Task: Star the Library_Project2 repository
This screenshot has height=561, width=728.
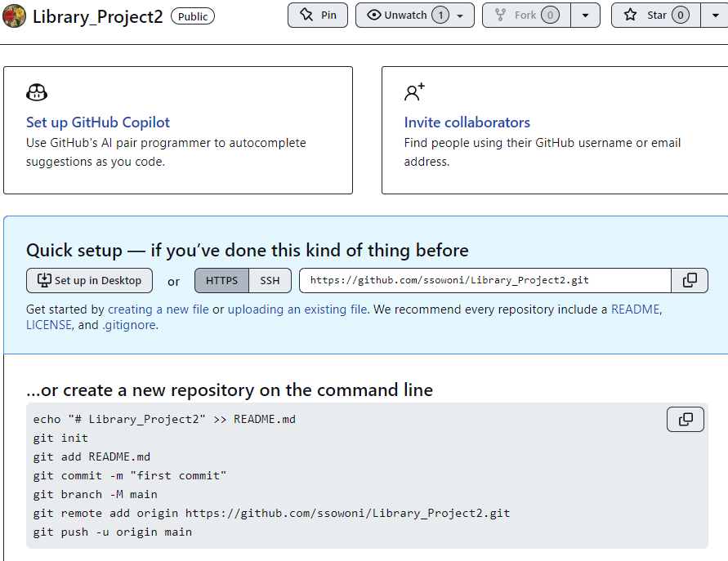Action: pos(655,16)
